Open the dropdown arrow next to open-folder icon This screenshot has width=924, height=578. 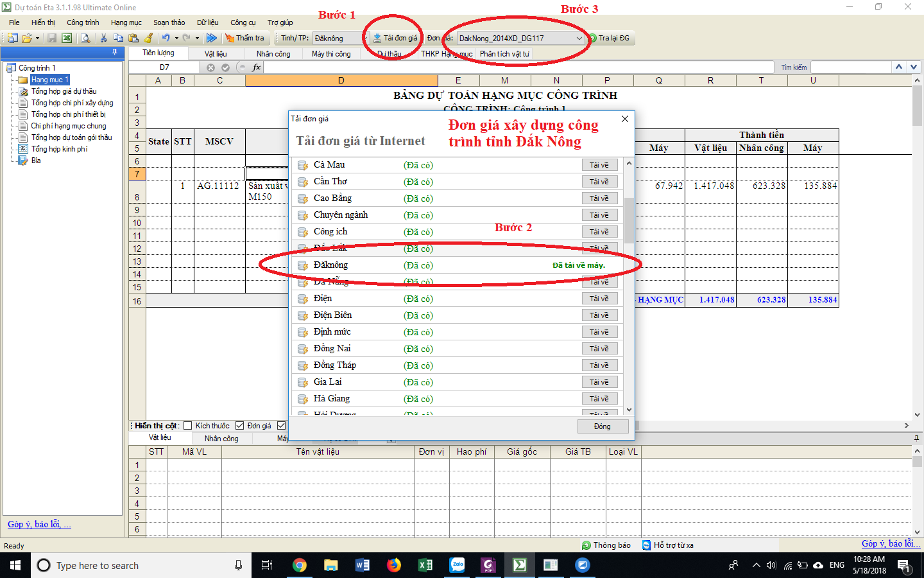37,39
